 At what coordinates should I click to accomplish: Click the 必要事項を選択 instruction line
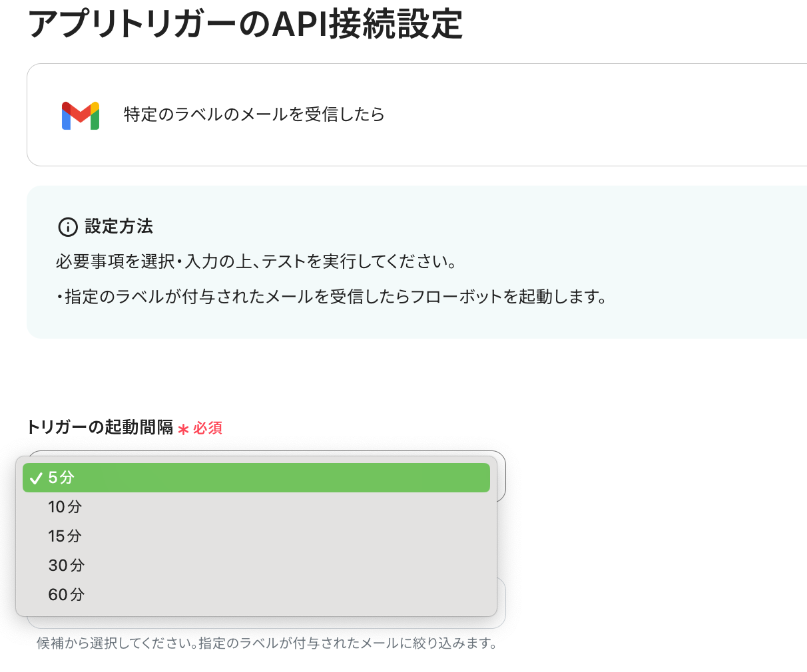(257, 261)
